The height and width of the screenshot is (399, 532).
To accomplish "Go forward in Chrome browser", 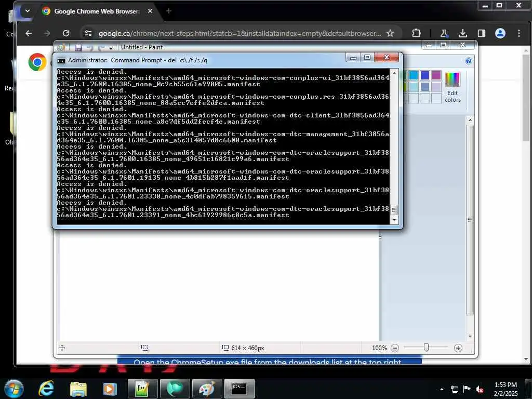I will coord(47,33).
